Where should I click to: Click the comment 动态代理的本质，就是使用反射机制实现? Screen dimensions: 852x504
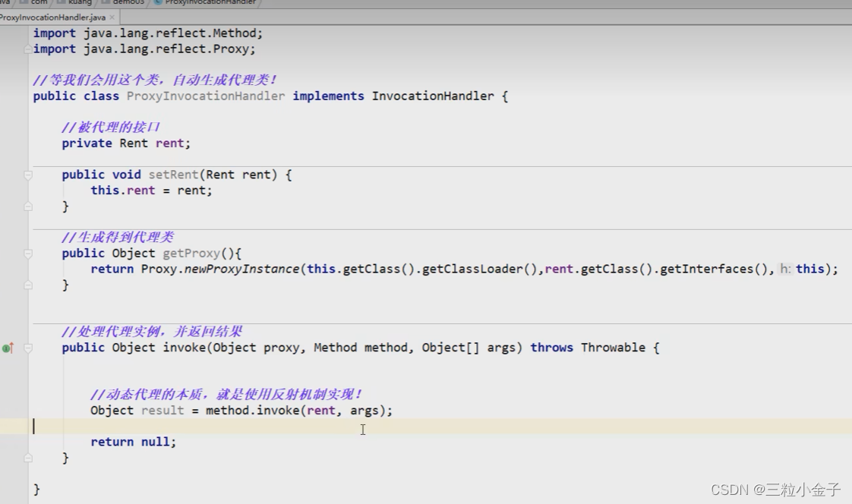(x=226, y=395)
